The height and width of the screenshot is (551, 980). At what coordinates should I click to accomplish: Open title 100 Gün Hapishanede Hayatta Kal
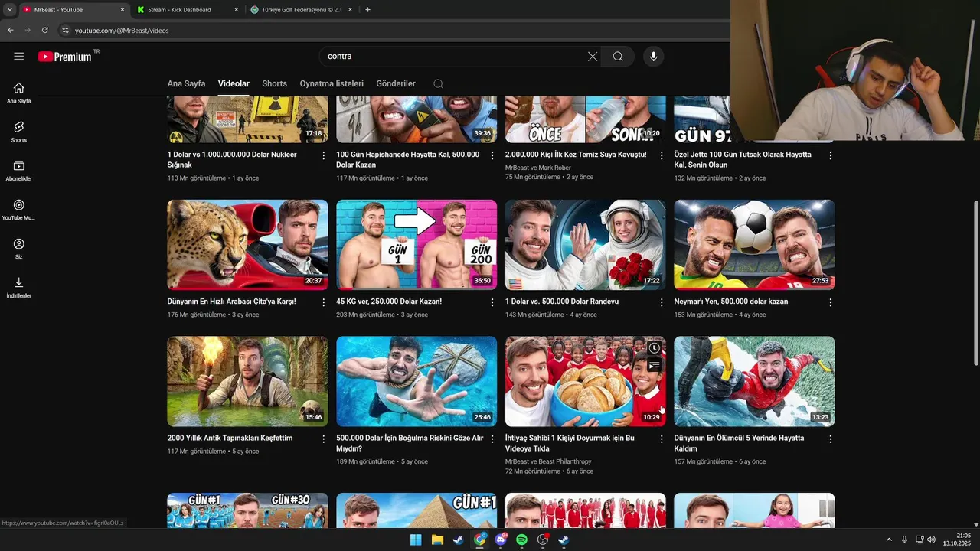(408, 159)
